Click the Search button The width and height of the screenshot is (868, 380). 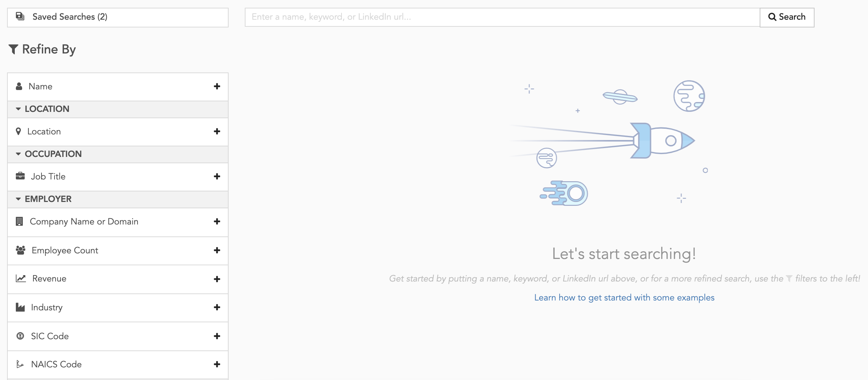pos(787,17)
